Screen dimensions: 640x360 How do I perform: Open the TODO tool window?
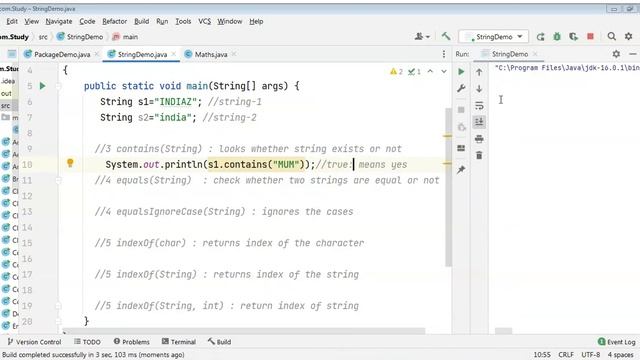[87, 342]
